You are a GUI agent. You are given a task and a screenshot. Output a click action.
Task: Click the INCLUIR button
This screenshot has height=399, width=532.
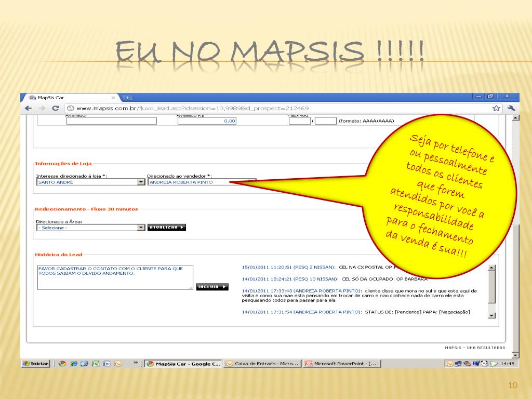tap(212, 287)
